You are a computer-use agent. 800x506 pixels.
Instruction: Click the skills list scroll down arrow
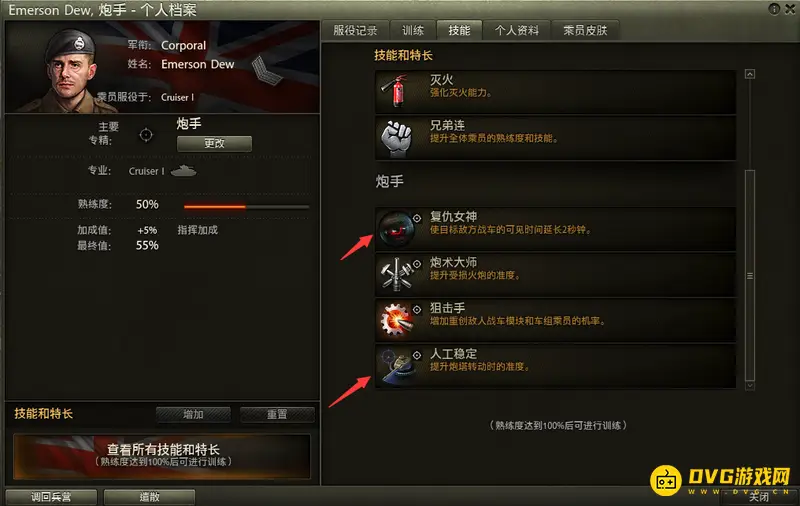[x=749, y=386]
